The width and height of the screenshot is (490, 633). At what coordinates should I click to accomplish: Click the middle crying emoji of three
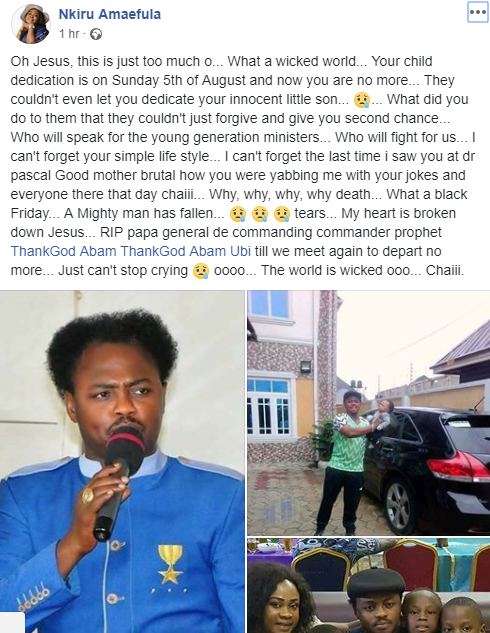[260, 214]
